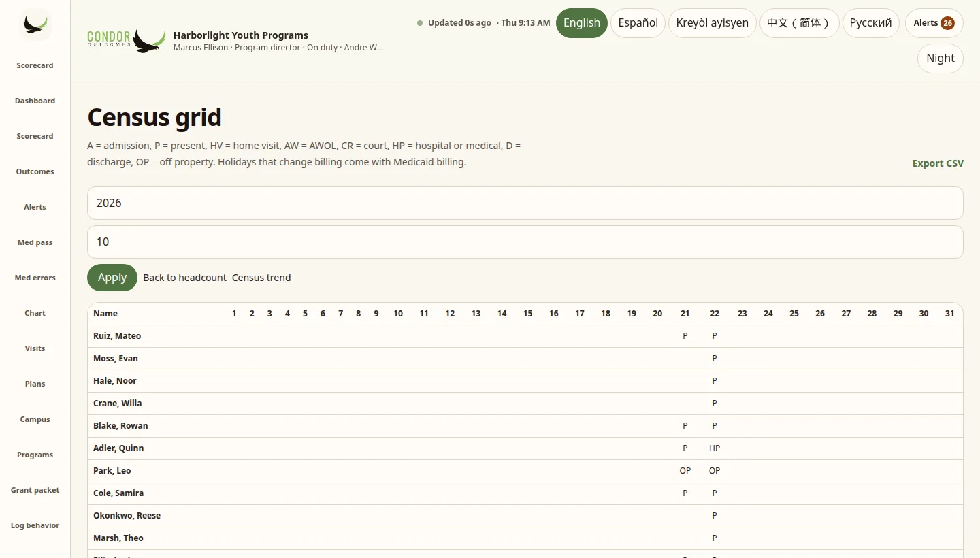Focus the year field showing 2026
Viewport: 980px width, 558px height.
tap(525, 203)
